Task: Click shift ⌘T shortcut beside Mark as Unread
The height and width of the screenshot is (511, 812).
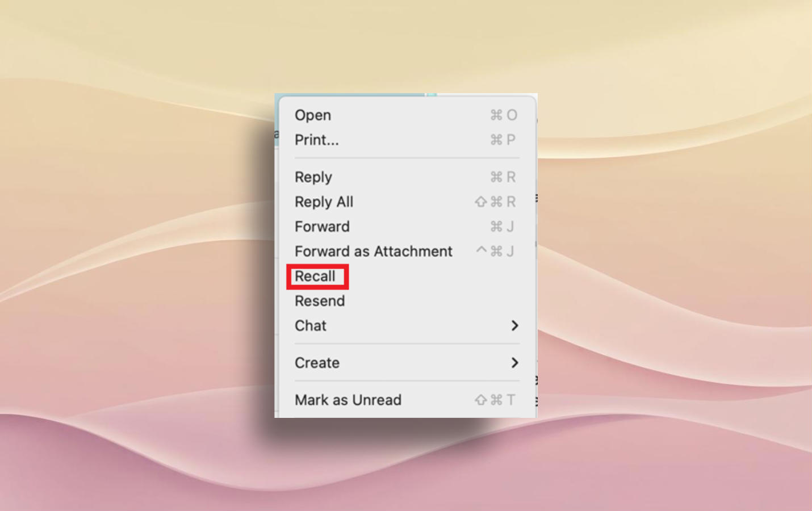Action: coord(495,400)
